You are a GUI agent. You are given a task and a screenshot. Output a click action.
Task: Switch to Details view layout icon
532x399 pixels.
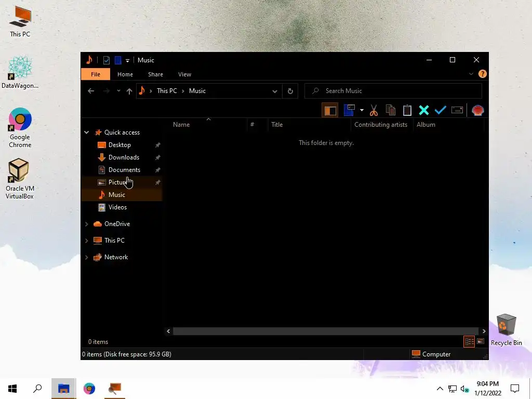click(469, 342)
